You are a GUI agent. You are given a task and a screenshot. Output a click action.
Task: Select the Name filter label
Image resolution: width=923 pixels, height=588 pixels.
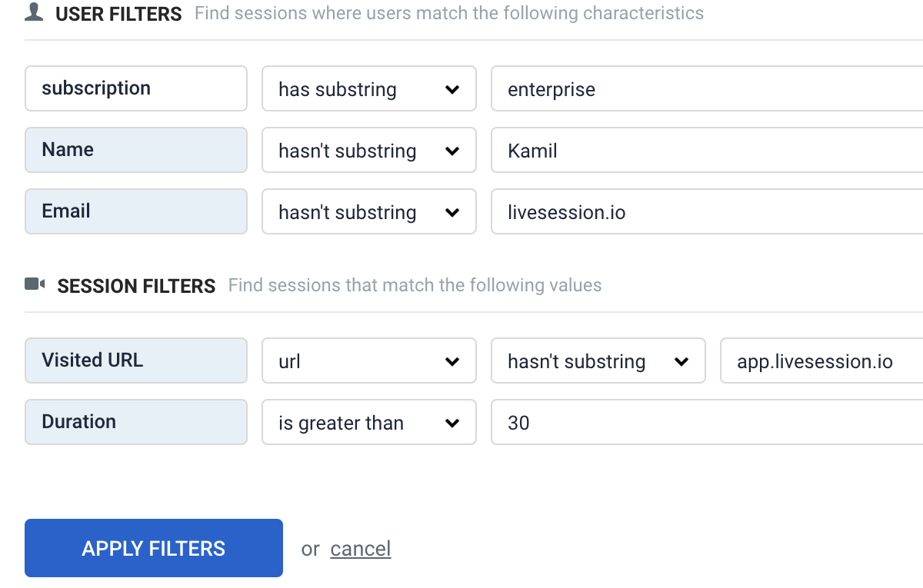pyautogui.click(x=135, y=150)
